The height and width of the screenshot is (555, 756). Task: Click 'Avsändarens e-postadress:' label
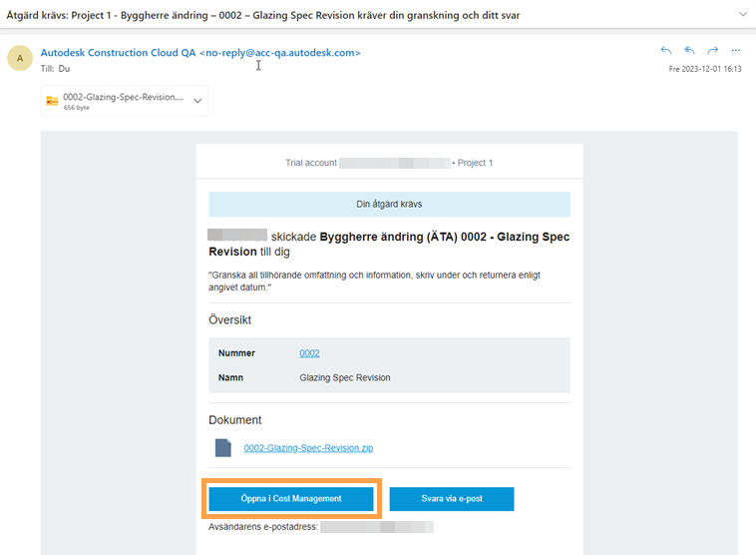pos(263,527)
